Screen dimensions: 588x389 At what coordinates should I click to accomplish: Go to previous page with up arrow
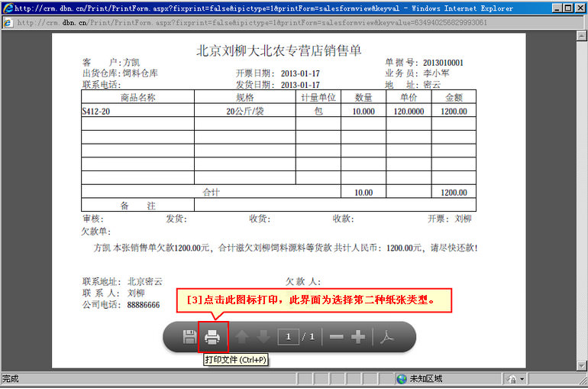coord(242,337)
